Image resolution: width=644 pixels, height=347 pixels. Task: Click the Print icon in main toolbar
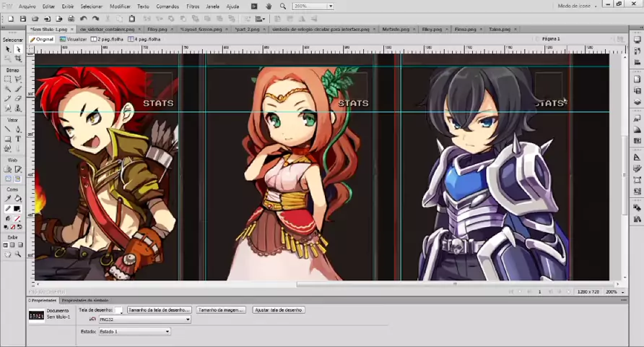71,19
